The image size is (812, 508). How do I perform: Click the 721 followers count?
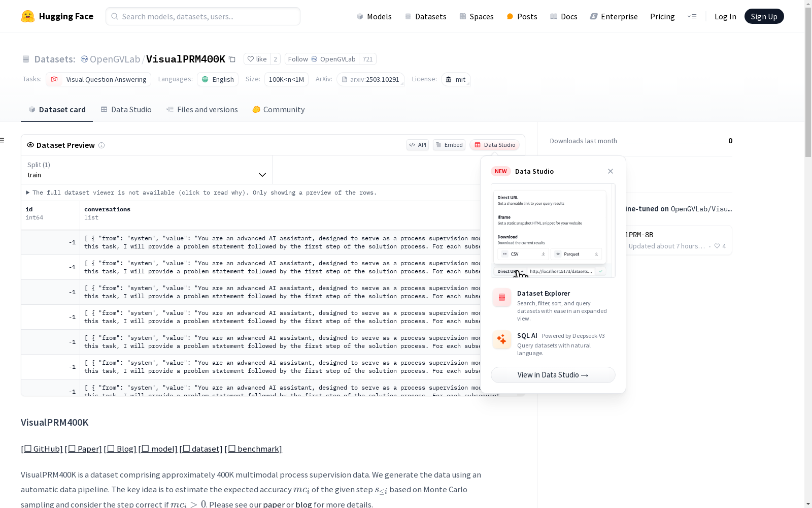pyautogui.click(x=367, y=59)
